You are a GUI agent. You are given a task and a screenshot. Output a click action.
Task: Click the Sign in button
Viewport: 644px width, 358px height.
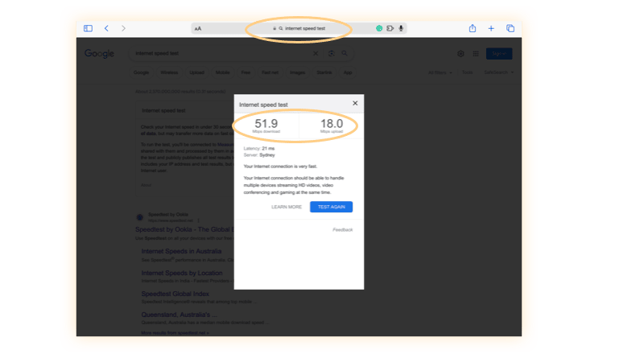(x=499, y=54)
